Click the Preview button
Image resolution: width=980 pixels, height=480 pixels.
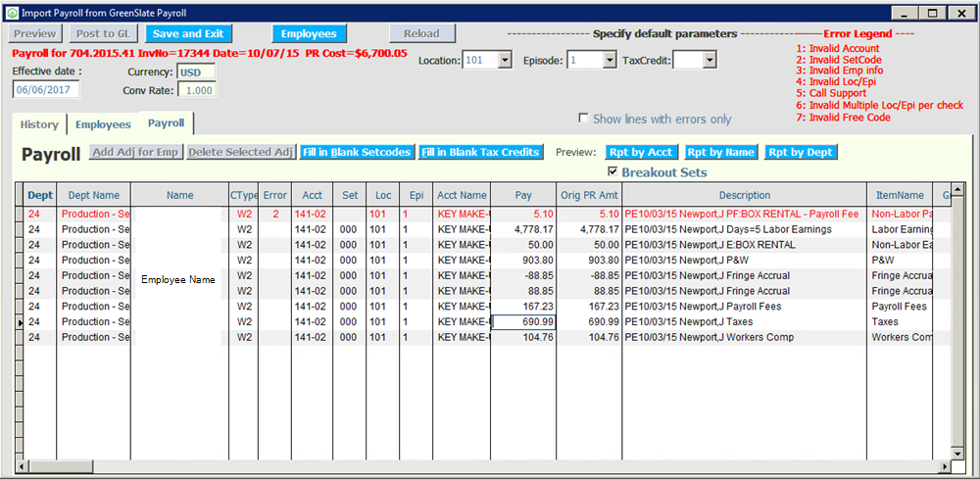point(35,33)
